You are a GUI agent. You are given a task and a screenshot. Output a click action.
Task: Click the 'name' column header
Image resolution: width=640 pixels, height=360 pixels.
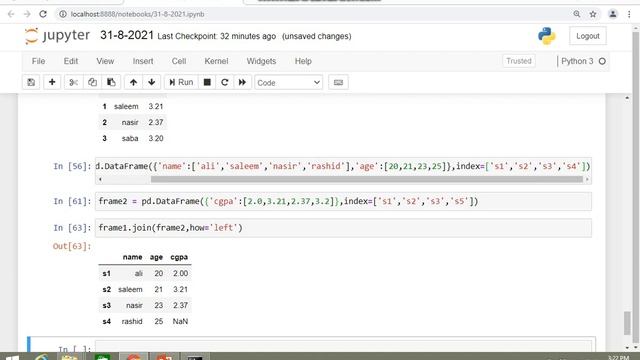click(x=132, y=257)
